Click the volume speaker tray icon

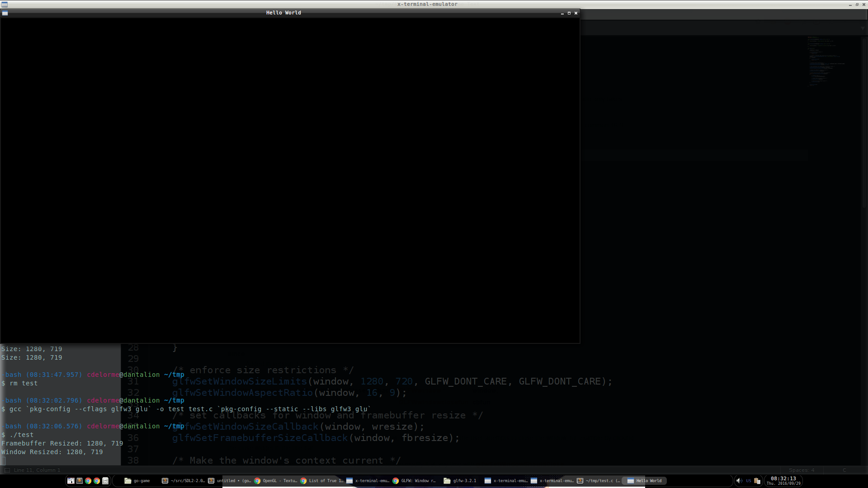[739, 481]
